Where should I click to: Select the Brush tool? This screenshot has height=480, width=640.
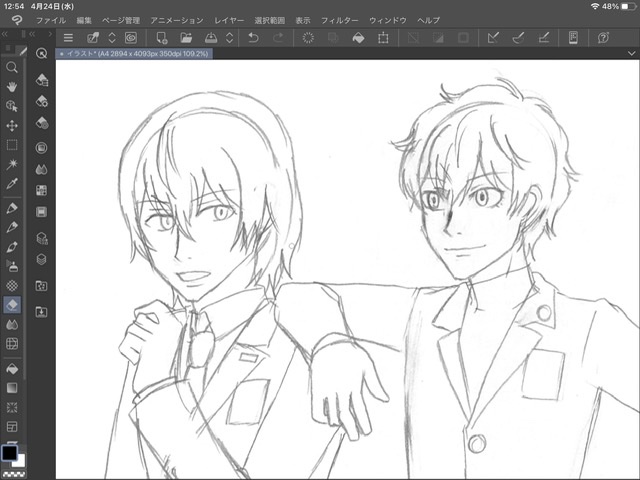pyautogui.click(x=12, y=247)
